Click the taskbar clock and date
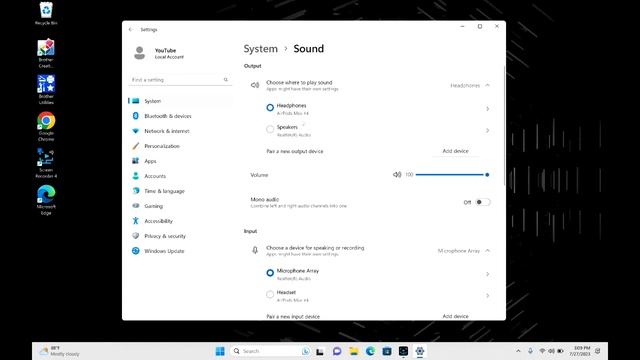The image size is (640, 360). (x=580, y=351)
